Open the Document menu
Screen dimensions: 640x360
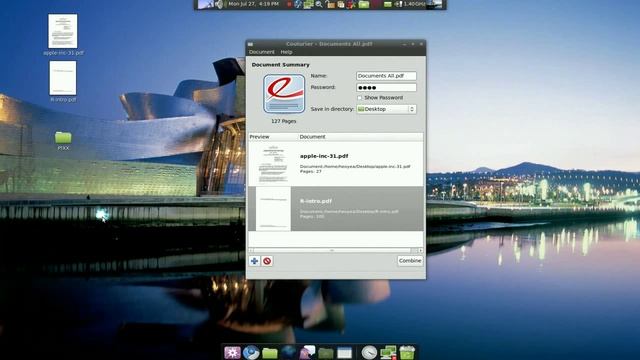262,52
